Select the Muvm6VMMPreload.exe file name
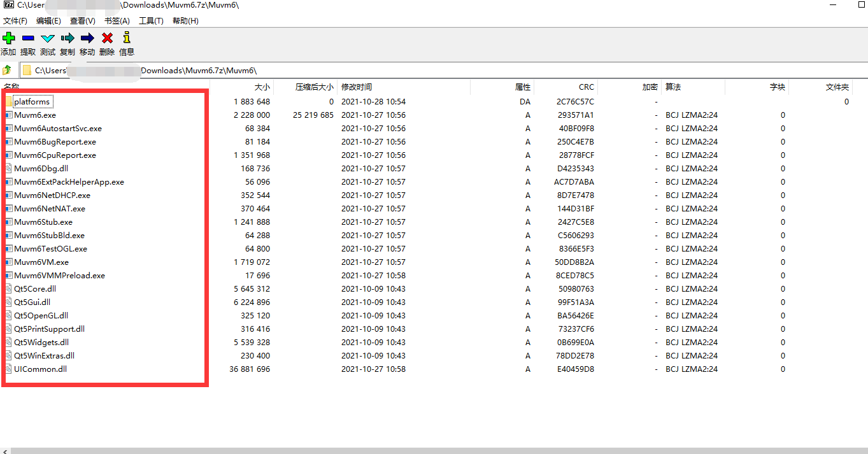This screenshot has height=454, width=868. (60, 276)
